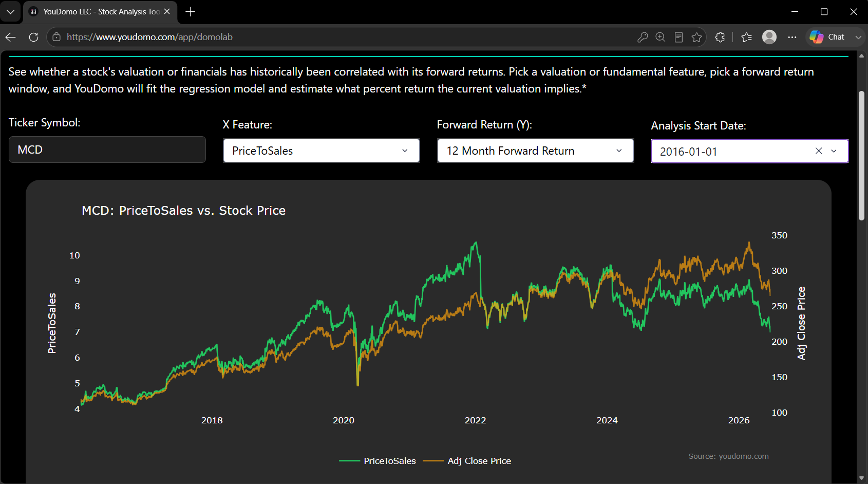Open the tab search dropdown
The width and height of the screenshot is (868, 484).
(x=10, y=11)
